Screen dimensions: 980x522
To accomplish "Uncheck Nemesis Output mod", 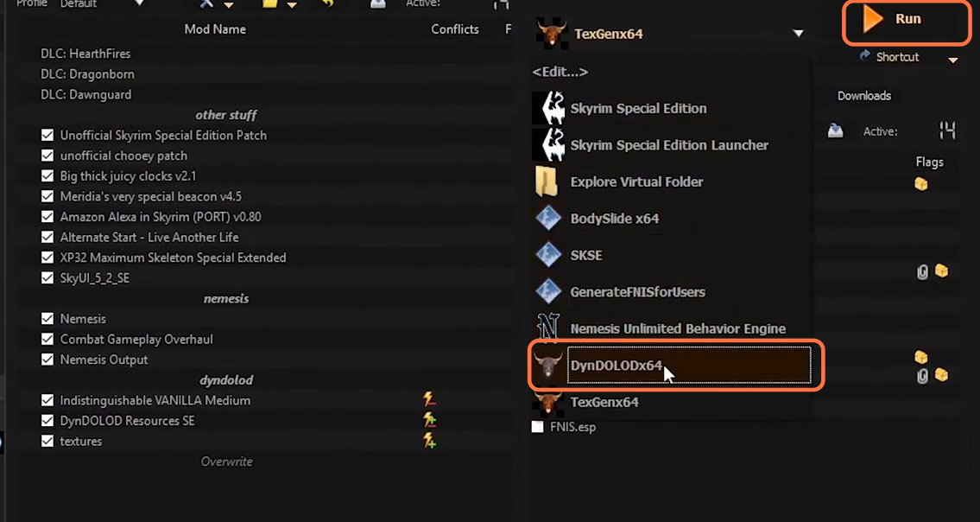I will (x=47, y=360).
